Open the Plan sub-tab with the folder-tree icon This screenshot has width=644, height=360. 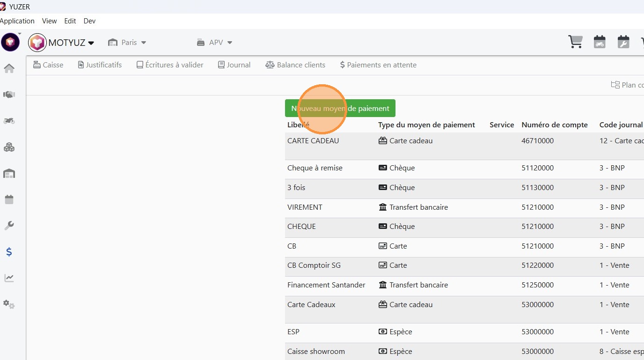pyautogui.click(x=627, y=85)
